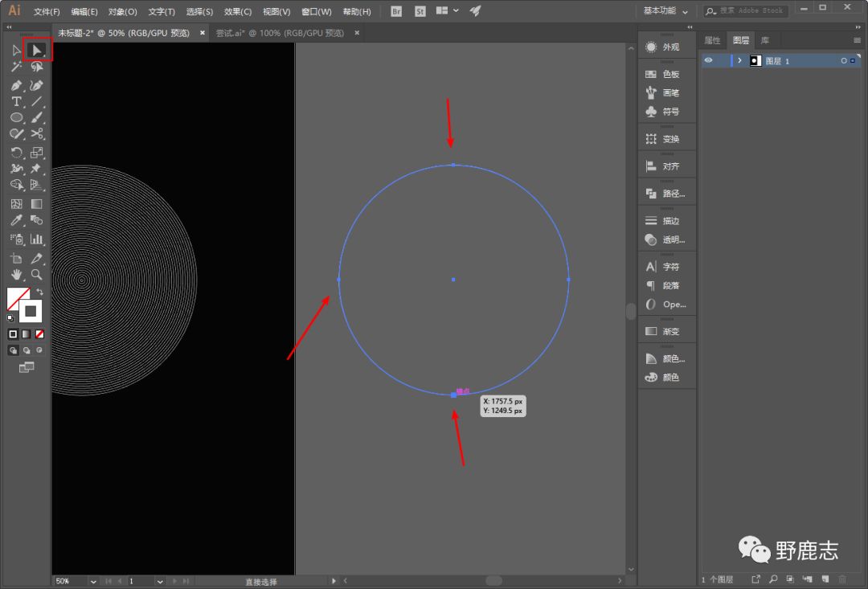Image resolution: width=868 pixels, height=589 pixels.
Task: Open the 基本功能 workspace dropdown
Action: click(666, 11)
